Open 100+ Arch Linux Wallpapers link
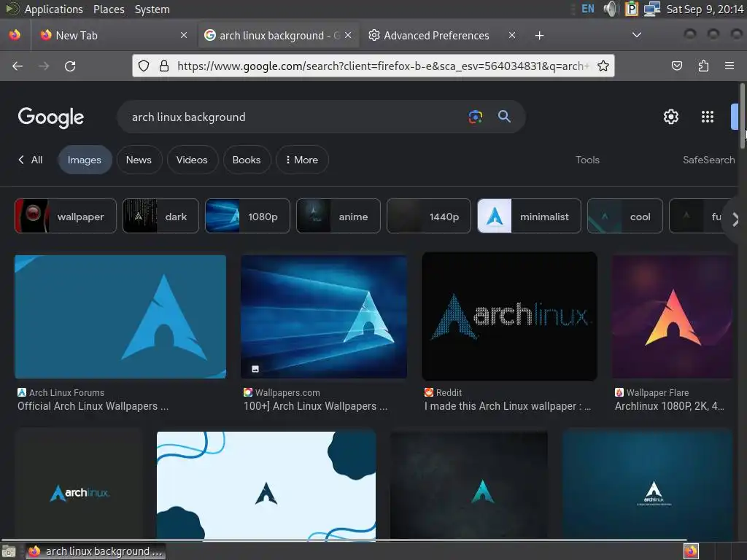Viewport: 747px width, 560px height. coord(315,406)
